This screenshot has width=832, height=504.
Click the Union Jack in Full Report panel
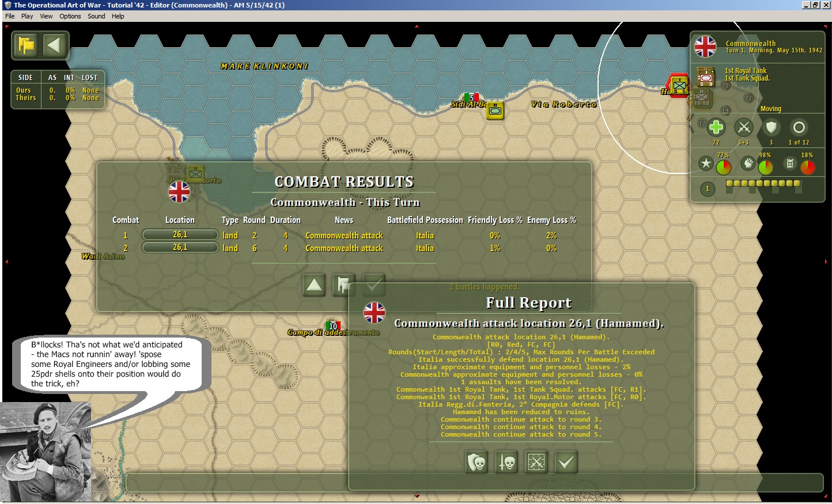pyautogui.click(x=375, y=312)
